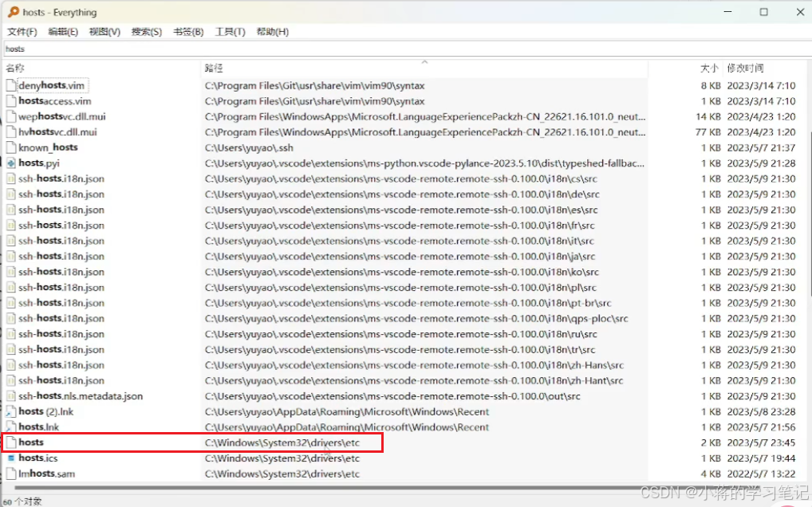Select the hvhostsvc.dll.mui file icon

coord(11,132)
